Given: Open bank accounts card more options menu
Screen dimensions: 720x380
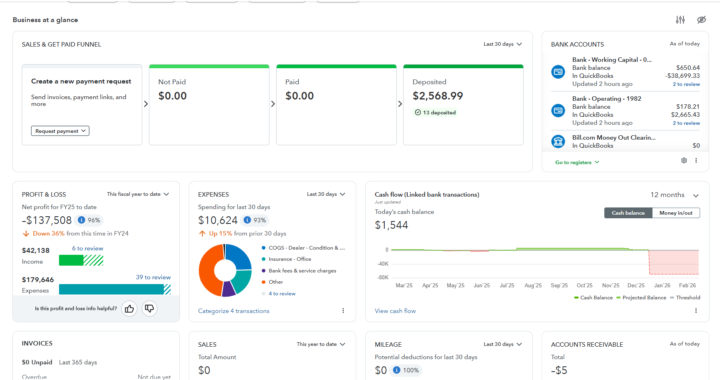Looking at the screenshot, I should 696,161.
